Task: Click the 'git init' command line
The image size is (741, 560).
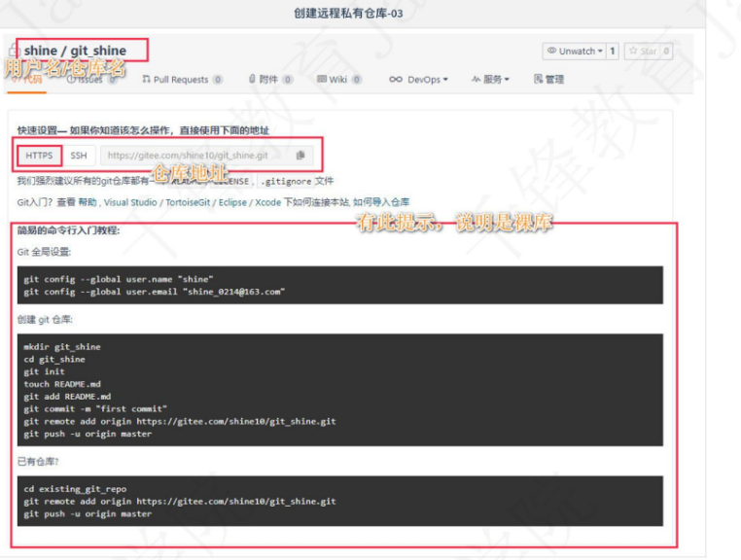Action: click(44, 371)
